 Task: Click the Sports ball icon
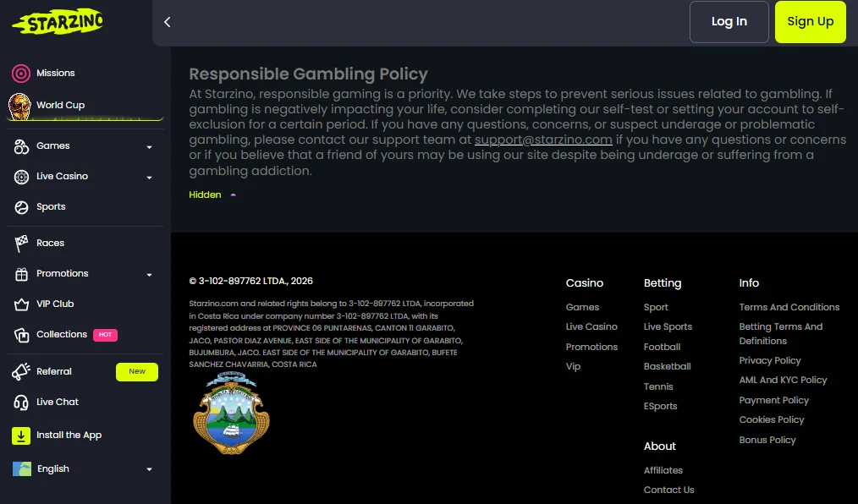click(21, 207)
